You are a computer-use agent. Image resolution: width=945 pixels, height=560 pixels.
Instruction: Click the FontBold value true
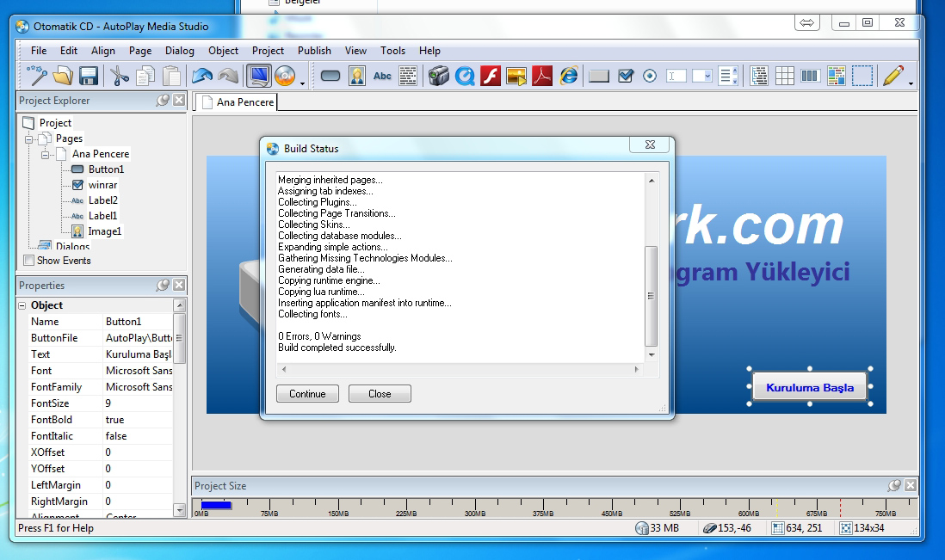pos(138,420)
